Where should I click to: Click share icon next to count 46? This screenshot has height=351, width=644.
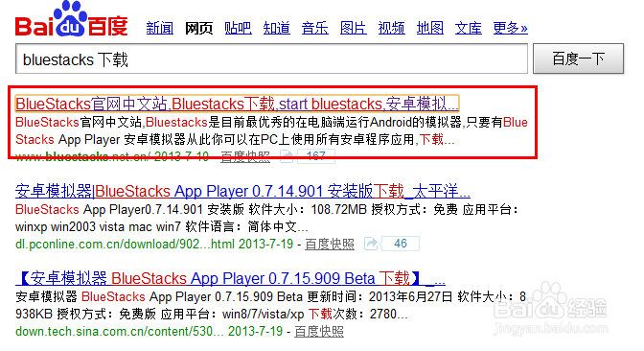[x=371, y=244]
